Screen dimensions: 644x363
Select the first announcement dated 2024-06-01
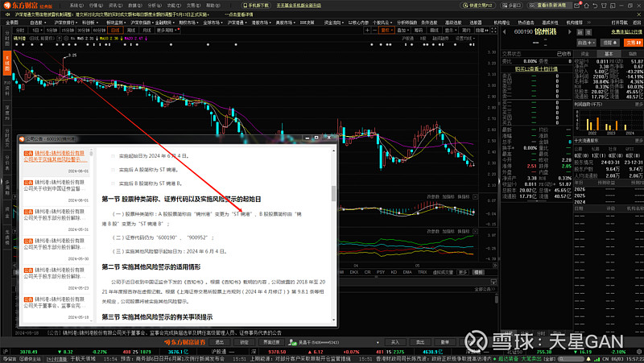56,163
